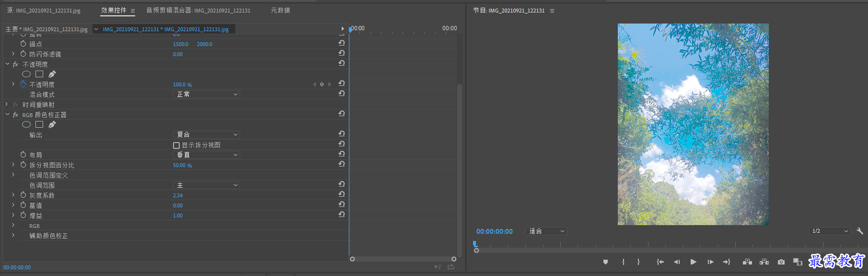Collapse the RGB 颜色校正器 effect
This screenshot has width=868, height=276.
point(7,115)
